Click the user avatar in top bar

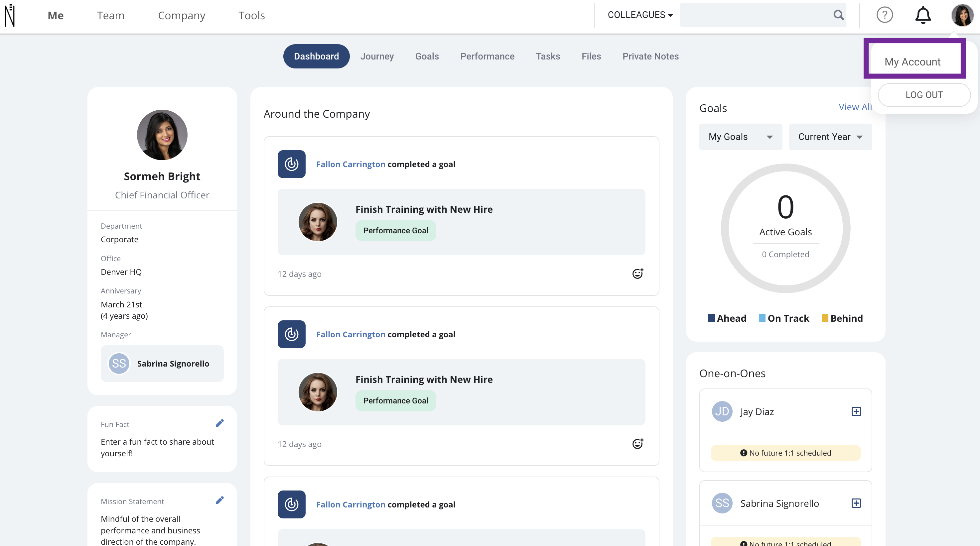(962, 15)
